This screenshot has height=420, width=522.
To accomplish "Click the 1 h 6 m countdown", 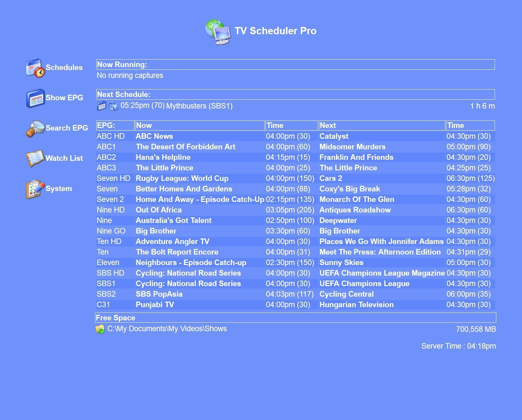I will tap(483, 106).
